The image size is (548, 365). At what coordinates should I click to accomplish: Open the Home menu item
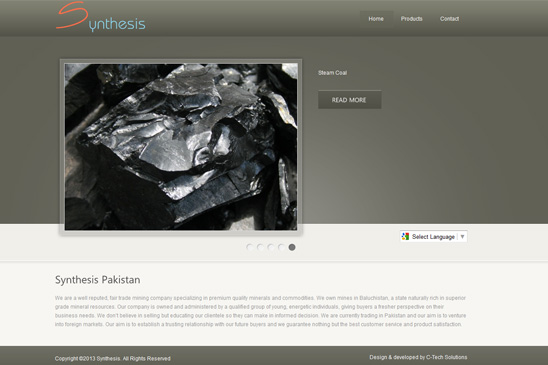click(376, 19)
